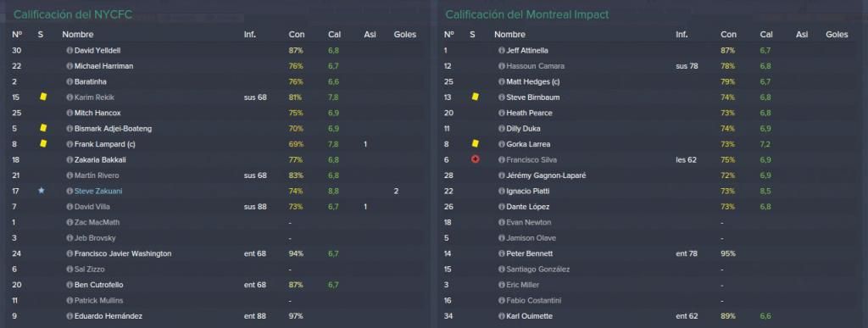Image resolution: width=868 pixels, height=328 pixels.
Task: Click the red injury icon for Francisco Silva
Action: click(x=475, y=159)
